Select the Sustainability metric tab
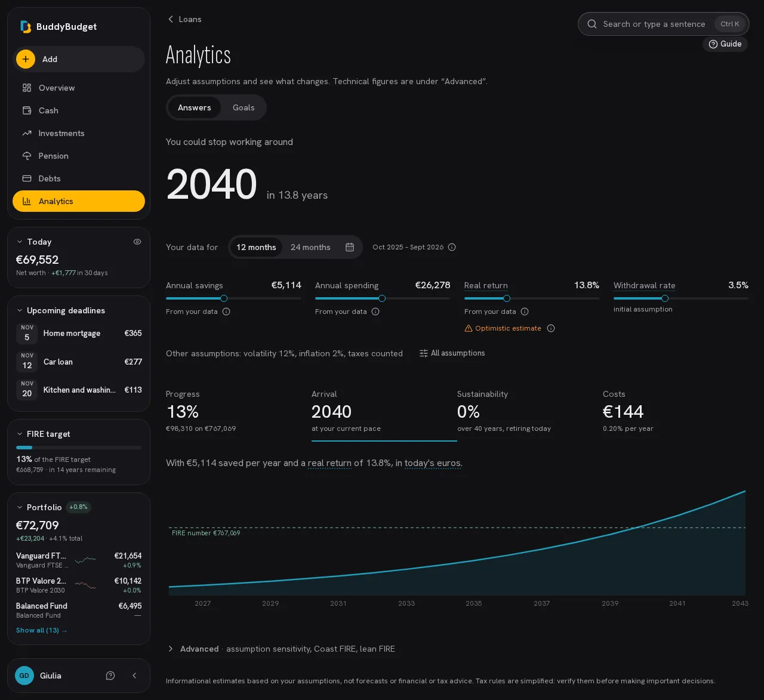Image resolution: width=764 pixels, height=700 pixels. 530,412
